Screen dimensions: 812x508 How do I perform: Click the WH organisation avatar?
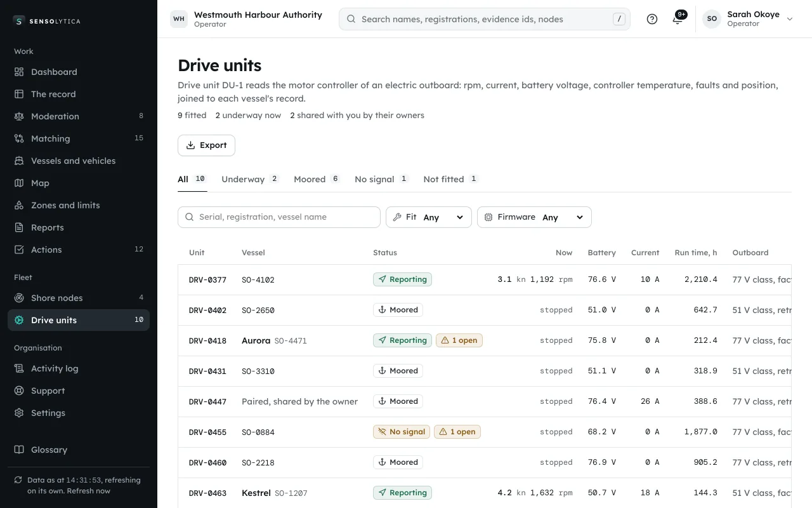pyautogui.click(x=179, y=19)
